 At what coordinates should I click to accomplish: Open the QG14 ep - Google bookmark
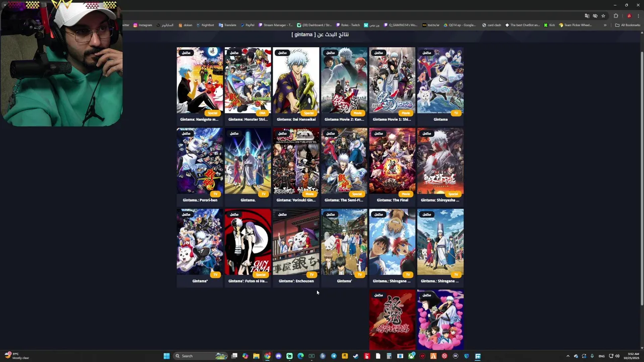[460, 25]
